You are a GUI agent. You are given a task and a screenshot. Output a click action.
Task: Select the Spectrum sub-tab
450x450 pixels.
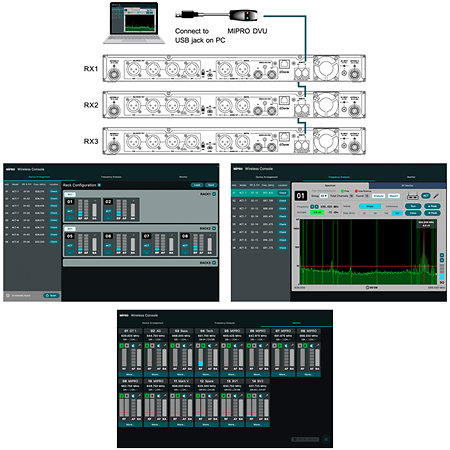pos(330,185)
